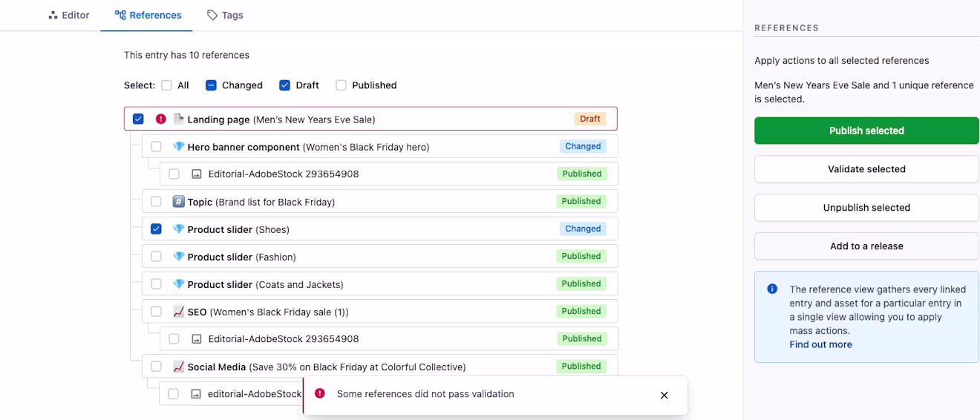Select Product slider (Coats and Jackets) checkbox
Viewport: 980px width, 420px height.
click(x=156, y=284)
